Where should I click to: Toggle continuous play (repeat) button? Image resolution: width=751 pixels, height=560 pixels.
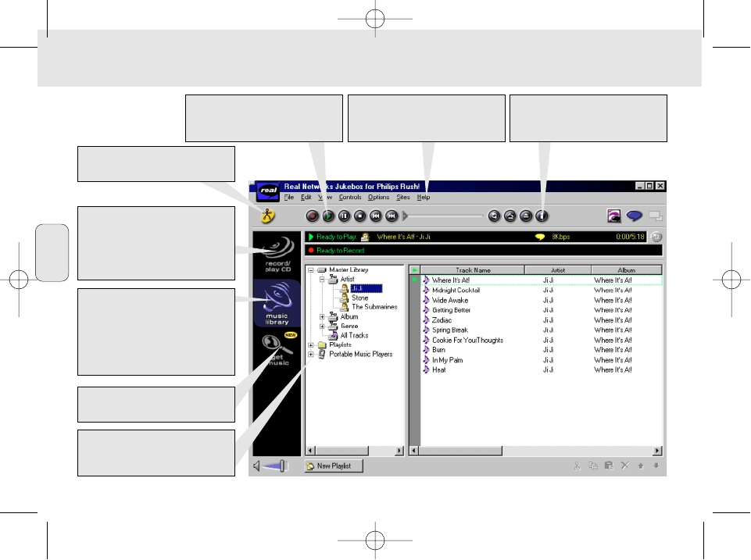(494, 216)
